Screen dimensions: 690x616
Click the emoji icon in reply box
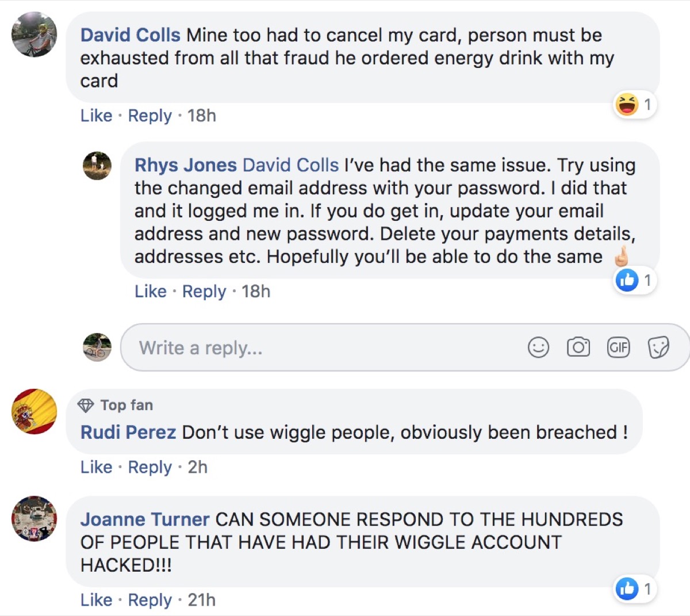click(538, 347)
